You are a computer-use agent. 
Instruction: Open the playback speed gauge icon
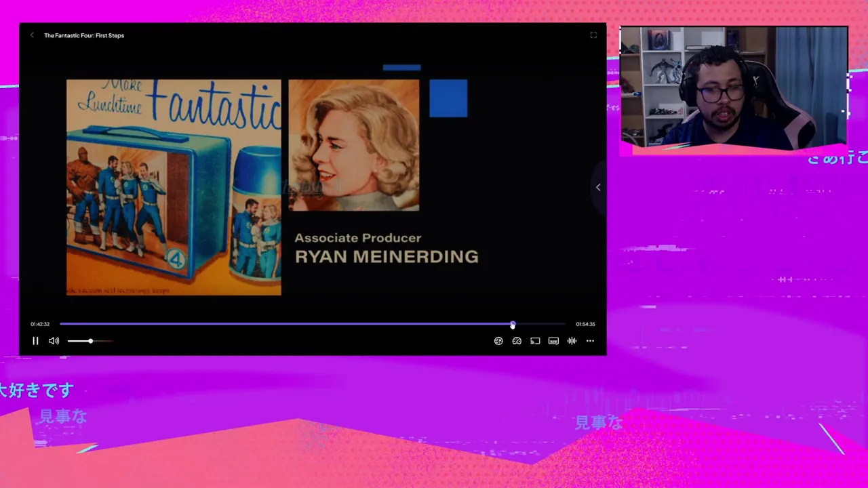click(517, 341)
